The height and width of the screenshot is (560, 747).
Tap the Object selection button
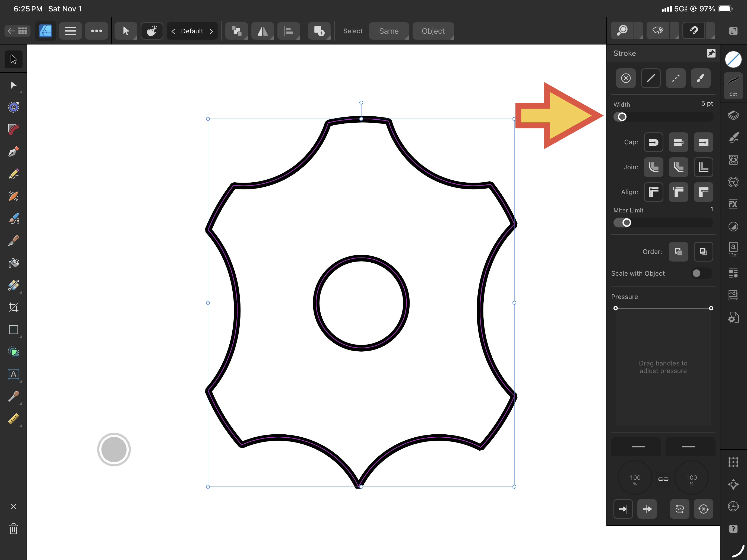point(433,31)
